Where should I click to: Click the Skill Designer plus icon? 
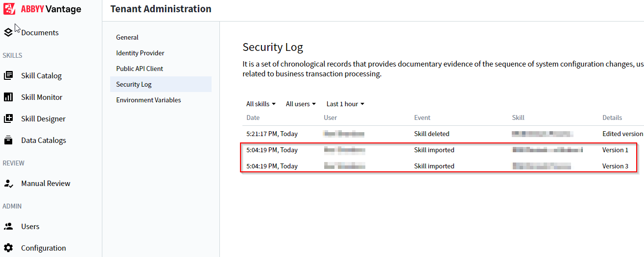[8, 118]
